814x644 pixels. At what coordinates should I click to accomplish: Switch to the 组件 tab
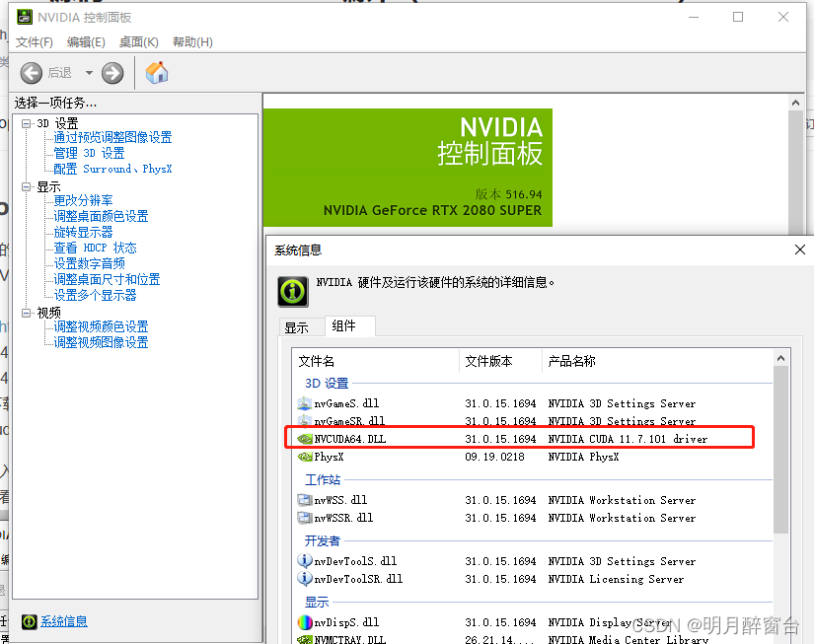350,325
